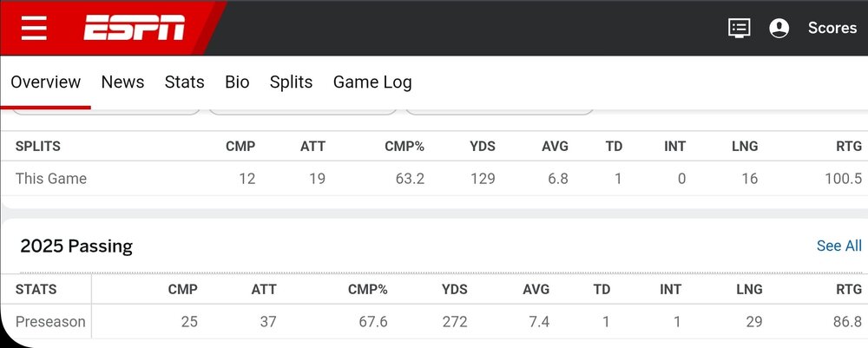
Task: Click the ESPN logo
Action: point(134,28)
